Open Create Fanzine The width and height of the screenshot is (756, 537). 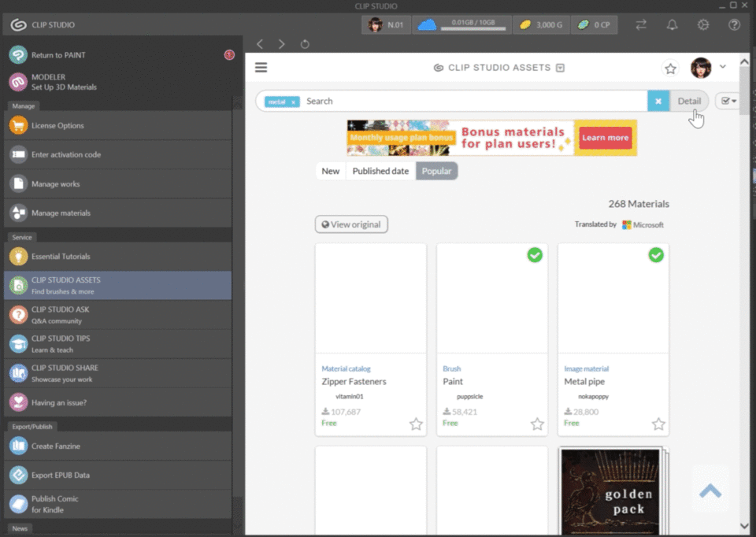(117, 446)
